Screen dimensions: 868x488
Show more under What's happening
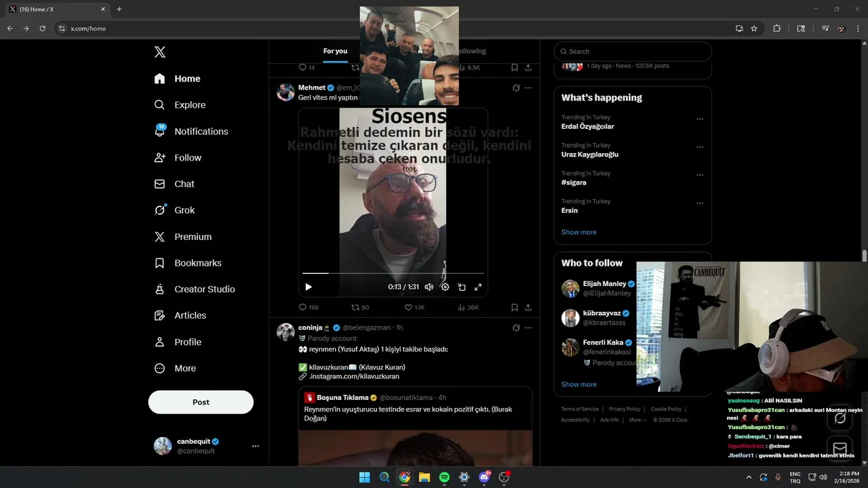coord(579,232)
